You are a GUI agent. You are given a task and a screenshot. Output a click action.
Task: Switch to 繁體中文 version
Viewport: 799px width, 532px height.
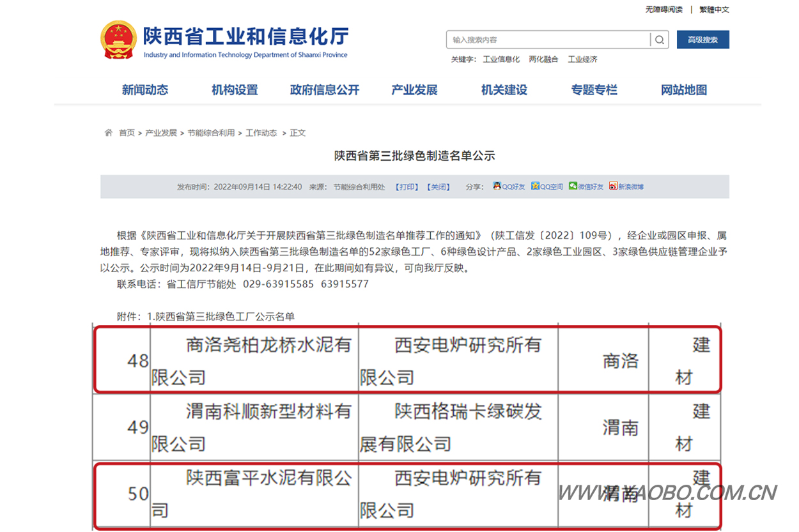pyautogui.click(x=714, y=10)
